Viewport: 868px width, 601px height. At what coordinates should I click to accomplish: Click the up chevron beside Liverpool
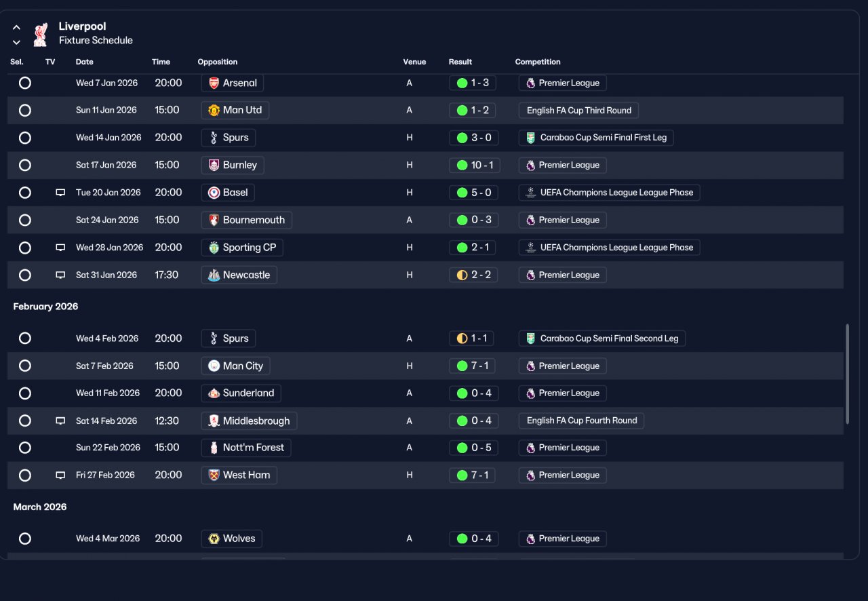coord(16,28)
